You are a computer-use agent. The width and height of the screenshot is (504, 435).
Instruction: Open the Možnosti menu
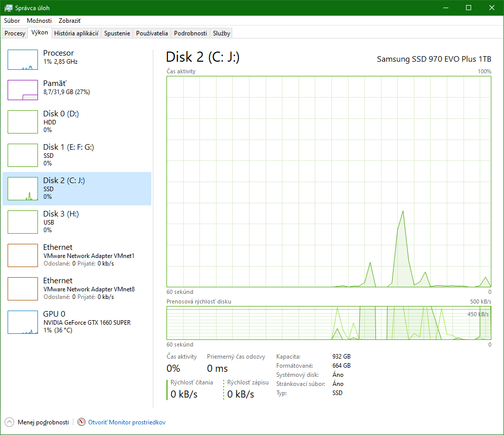coord(39,21)
